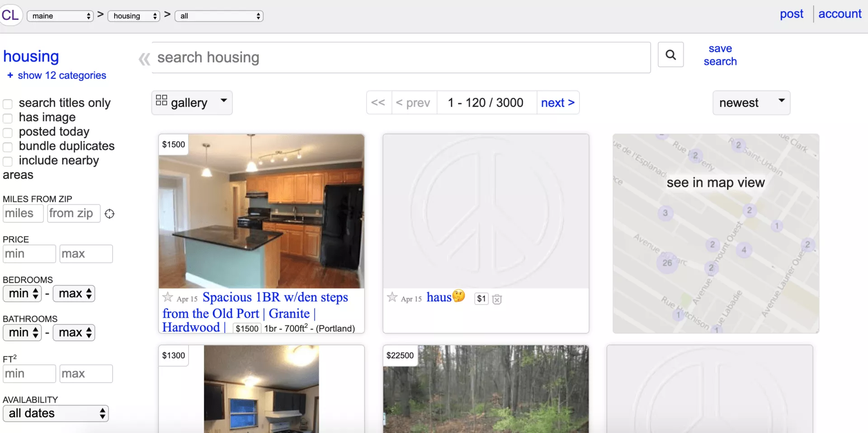
Task: Click the 1 - 120 / 3000 range text
Action: (486, 103)
